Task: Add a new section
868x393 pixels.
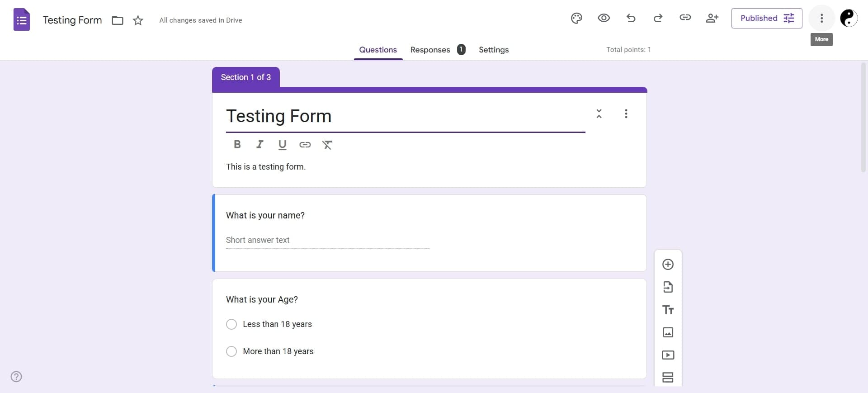Action: [x=668, y=378]
